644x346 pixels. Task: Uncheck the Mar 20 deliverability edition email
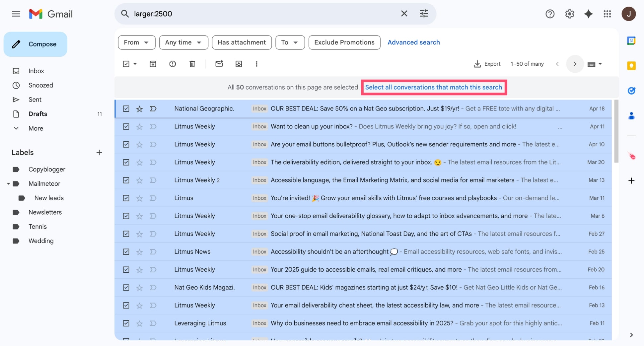click(x=126, y=163)
